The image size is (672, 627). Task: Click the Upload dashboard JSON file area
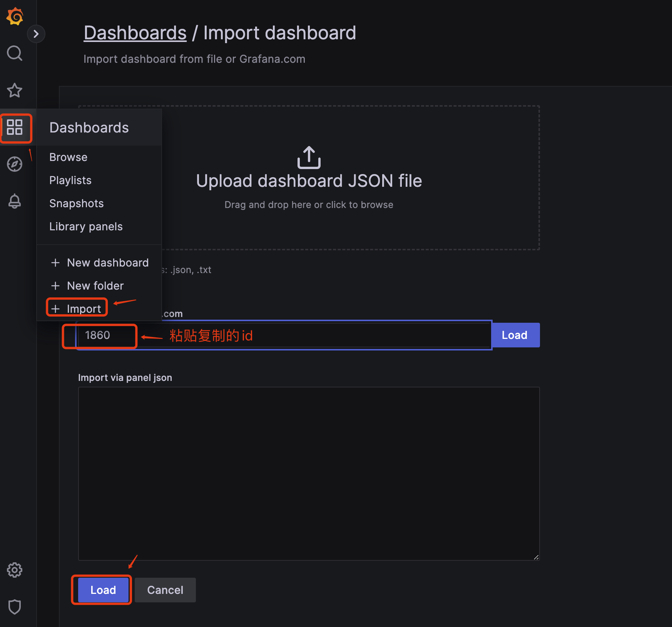pos(309,178)
